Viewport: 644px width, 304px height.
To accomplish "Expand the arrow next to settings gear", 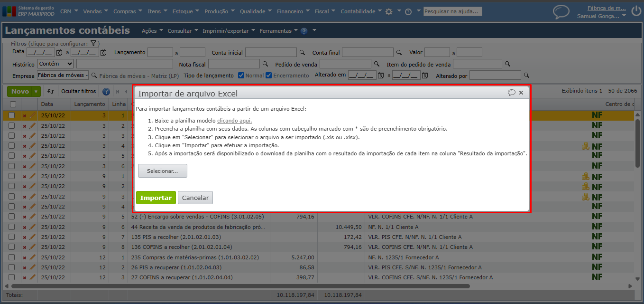I will point(399,11).
